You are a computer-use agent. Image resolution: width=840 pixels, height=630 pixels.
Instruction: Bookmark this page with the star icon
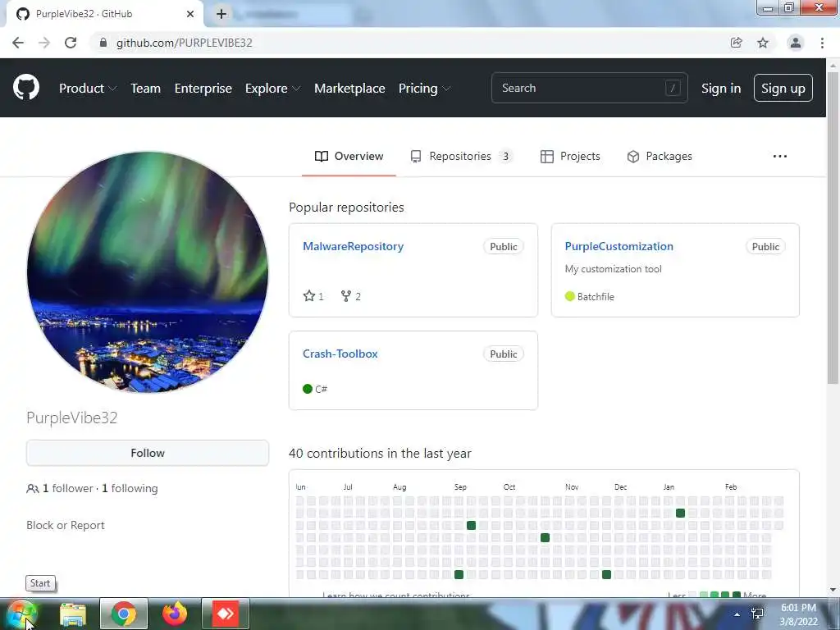(x=763, y=43)
